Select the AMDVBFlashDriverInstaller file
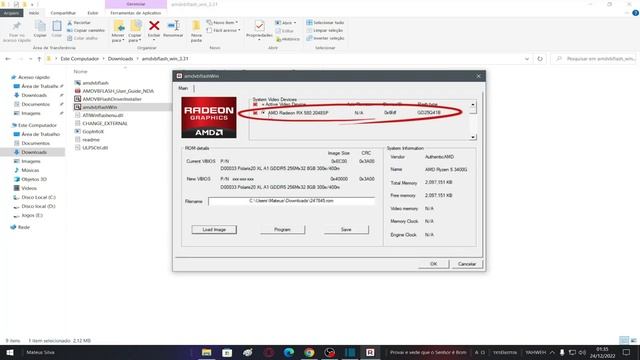640x360 pixels. point(111,99)
